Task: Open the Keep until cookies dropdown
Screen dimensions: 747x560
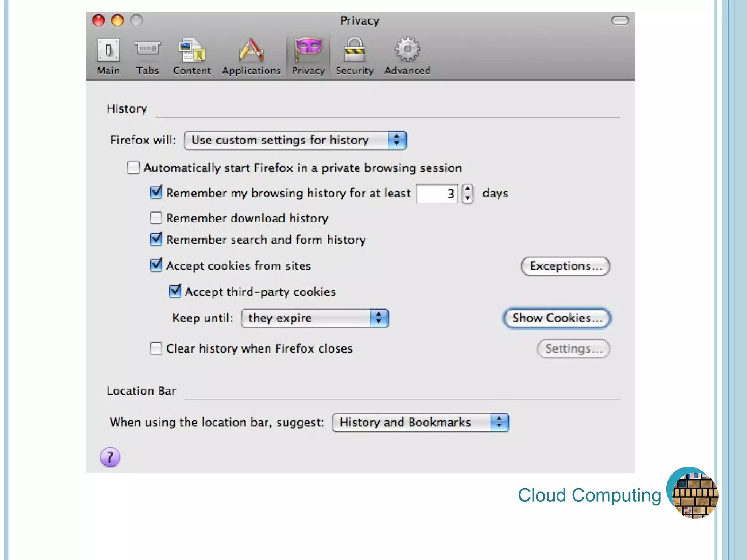Action: pos(315,318)
